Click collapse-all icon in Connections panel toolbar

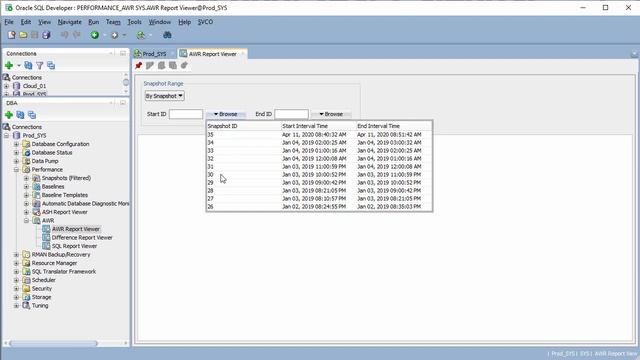51,65
